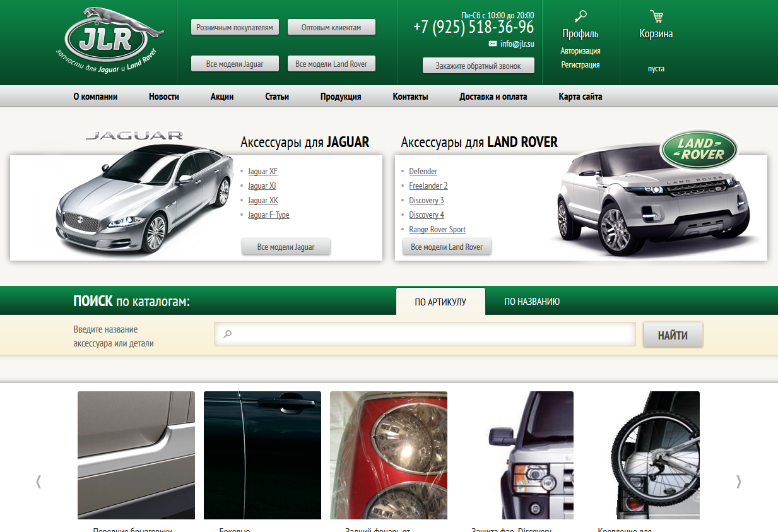Click the Профиль heading
Viewport: 778px width, 532px height.
(581, 33)
